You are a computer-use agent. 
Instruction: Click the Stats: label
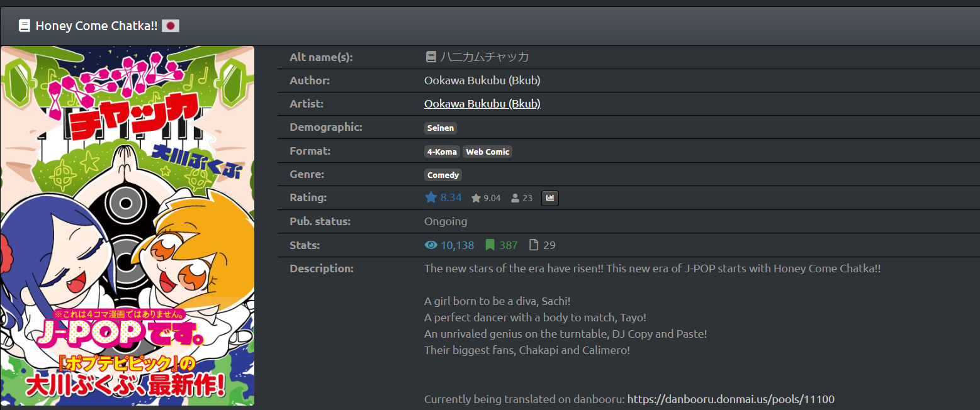(x=305, y=245)
